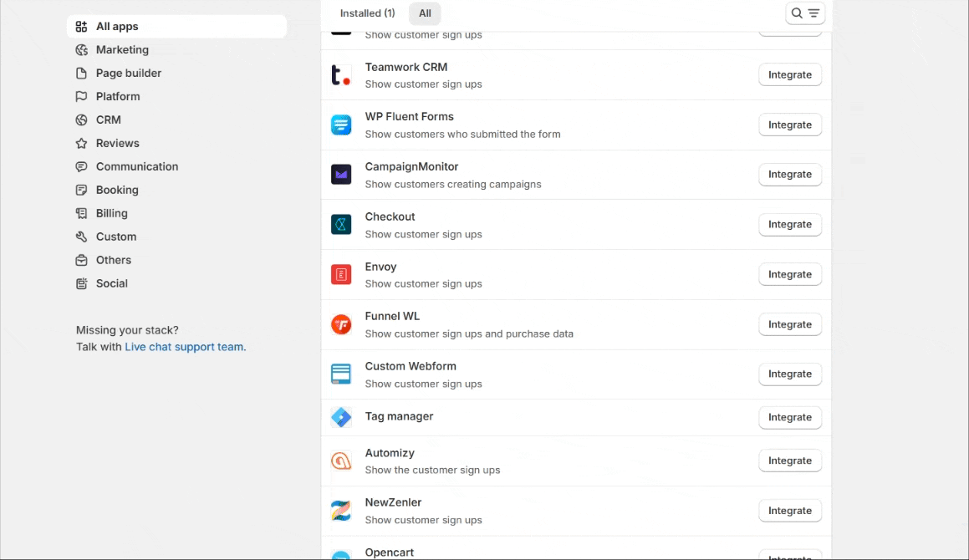The image size is (969, 560).
Task: Click the Teamwork CRM app icon
Action: coord(341,75)
